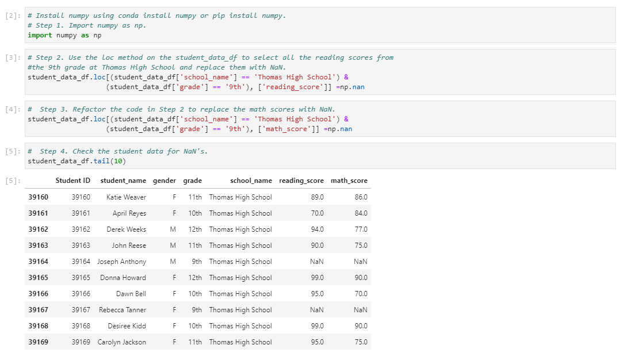
Task: Click the name April Reyes
Action: [x=129, y=213]
